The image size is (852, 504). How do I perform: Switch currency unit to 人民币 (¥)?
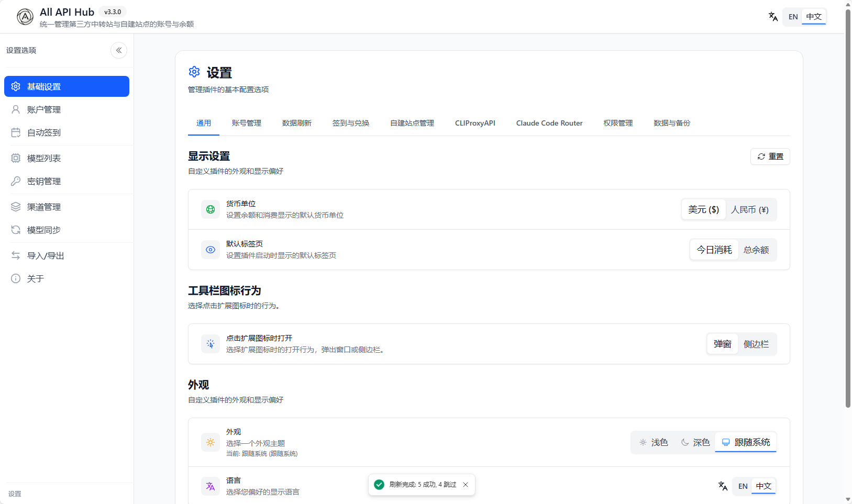pos(749,210)
